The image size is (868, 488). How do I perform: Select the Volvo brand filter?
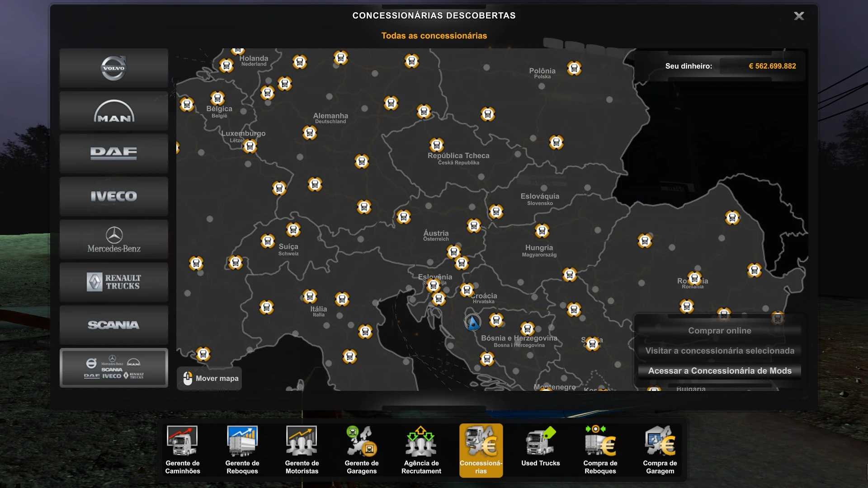click(113, 68)
